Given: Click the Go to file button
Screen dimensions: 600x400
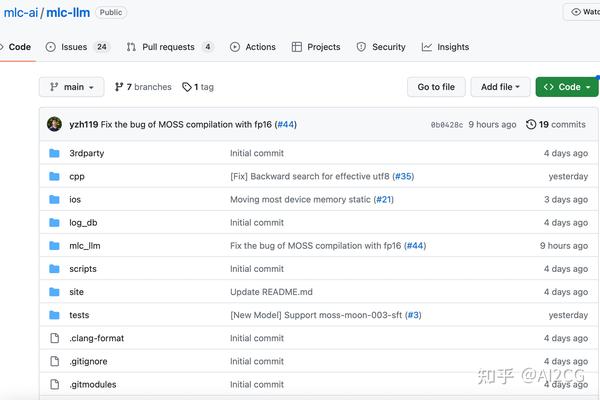Looking at the screenshot, I should click(436, 87).
